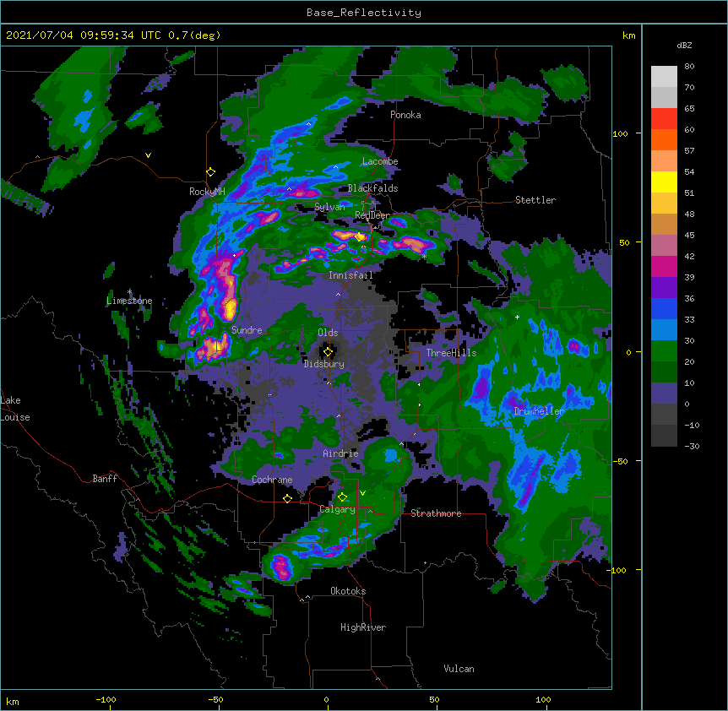This screenshot has width=728, height=711.
Task: Pick the orange 57-60 dBZ legend swatch
Action: (664, 139)
